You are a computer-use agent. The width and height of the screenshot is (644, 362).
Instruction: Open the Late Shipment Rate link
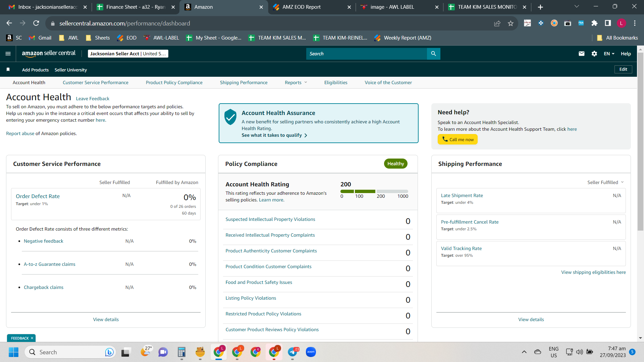(x=462, y=195)
